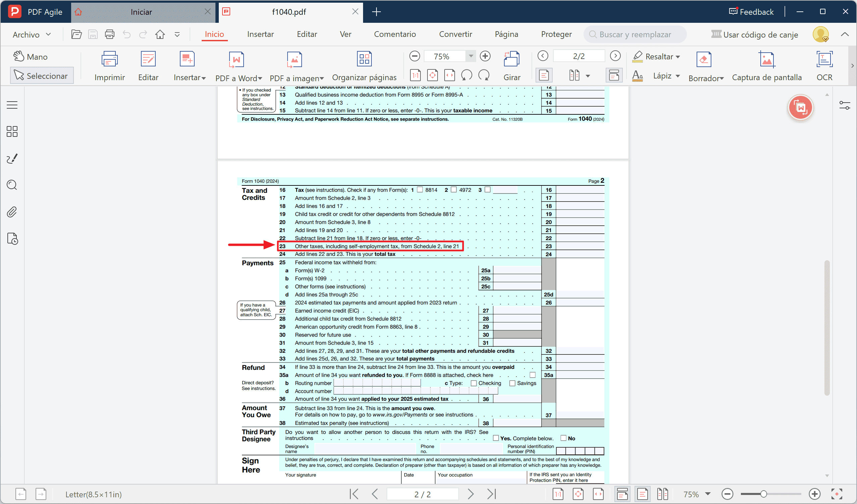Click the print icon in quick access bar

tap(109, 34)
